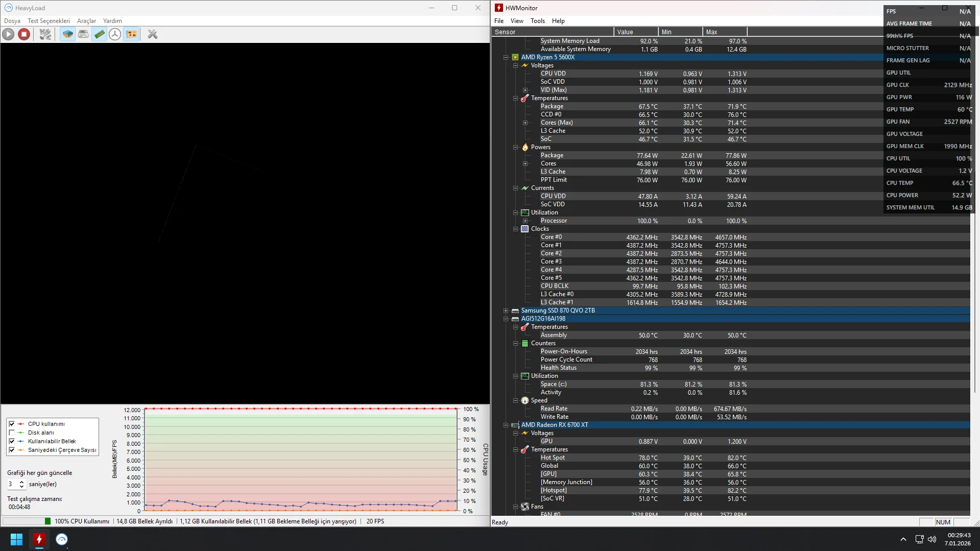Start the HeavyLoad stress test (play)

[8, 34]
